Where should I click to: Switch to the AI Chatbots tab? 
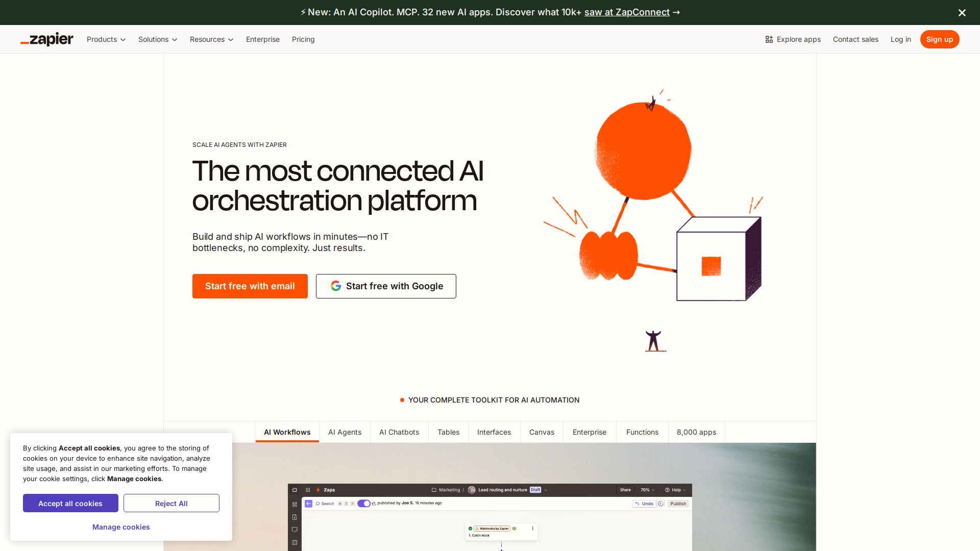(x=399, y=432)
